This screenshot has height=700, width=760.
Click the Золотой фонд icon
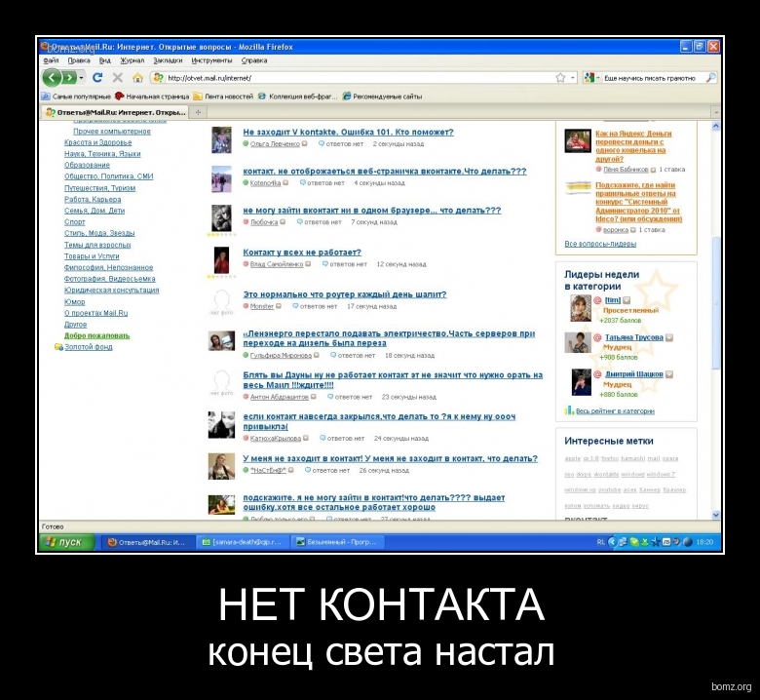coord(58,347)
